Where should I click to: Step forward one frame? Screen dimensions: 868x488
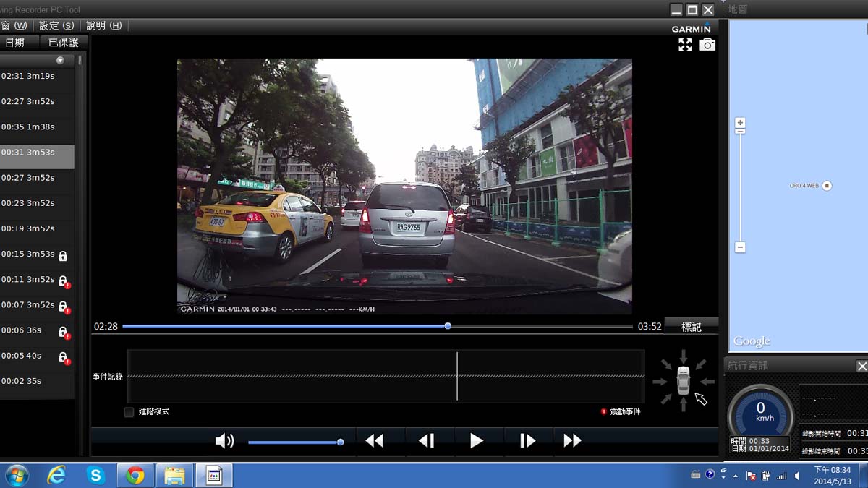coord(527,441)
